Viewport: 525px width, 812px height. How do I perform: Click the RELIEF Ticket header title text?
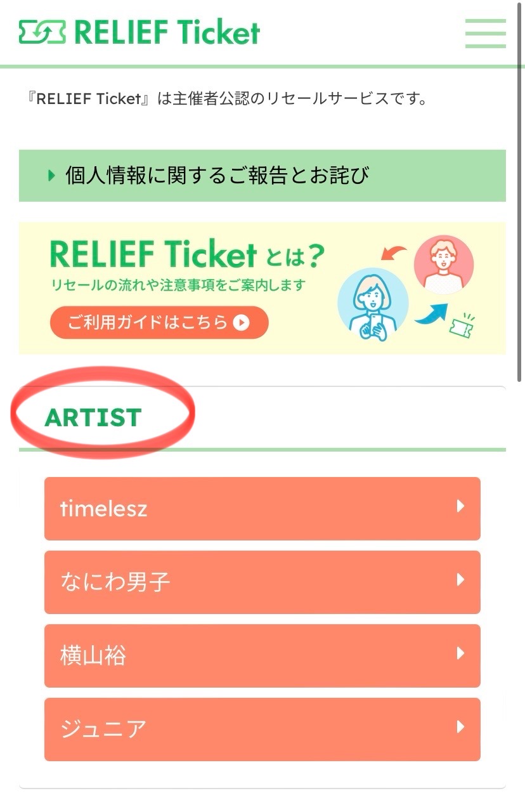pos(167,32)
